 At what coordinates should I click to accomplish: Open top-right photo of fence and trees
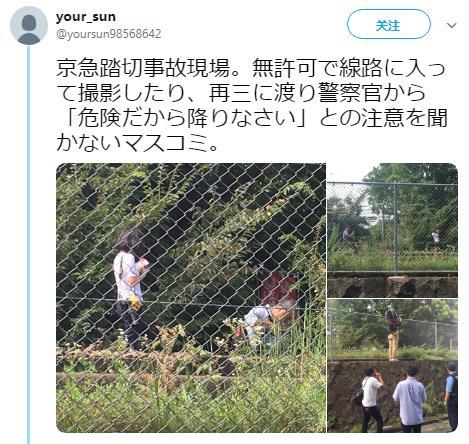pos(393,230)
